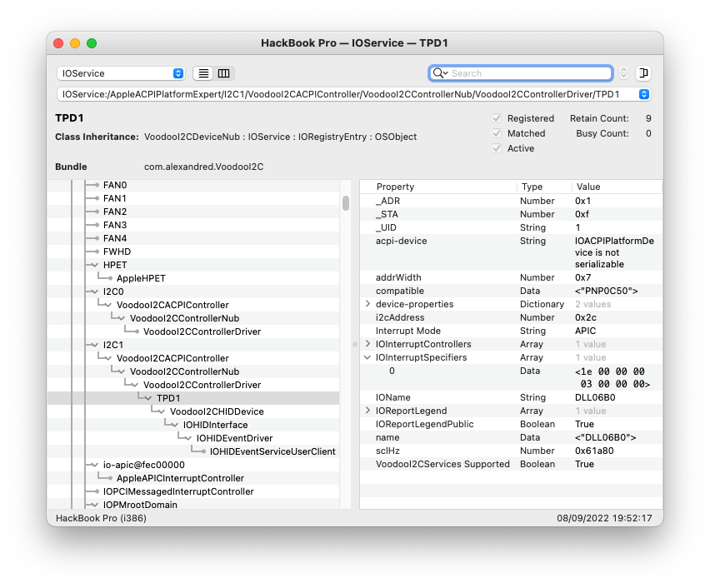
Task: Select AppleAPICInterruptController in the tree
Action: [x=180, y=478]
